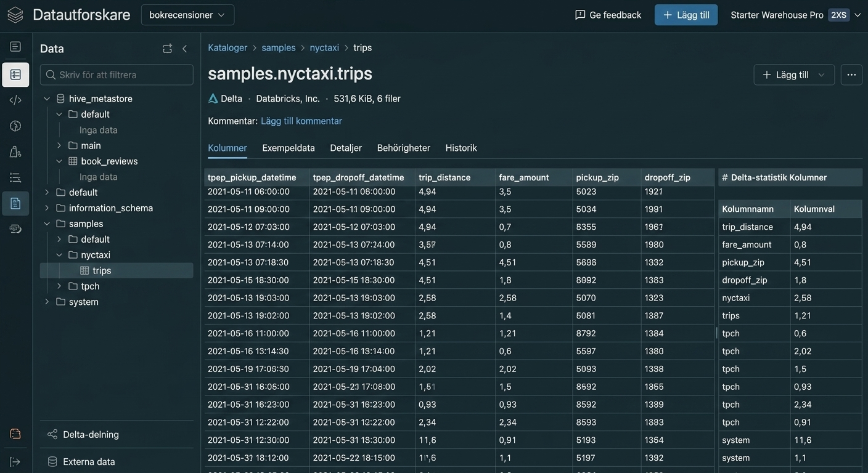Click the 531,6 KiB, 6 filer text

coord(367,99)
